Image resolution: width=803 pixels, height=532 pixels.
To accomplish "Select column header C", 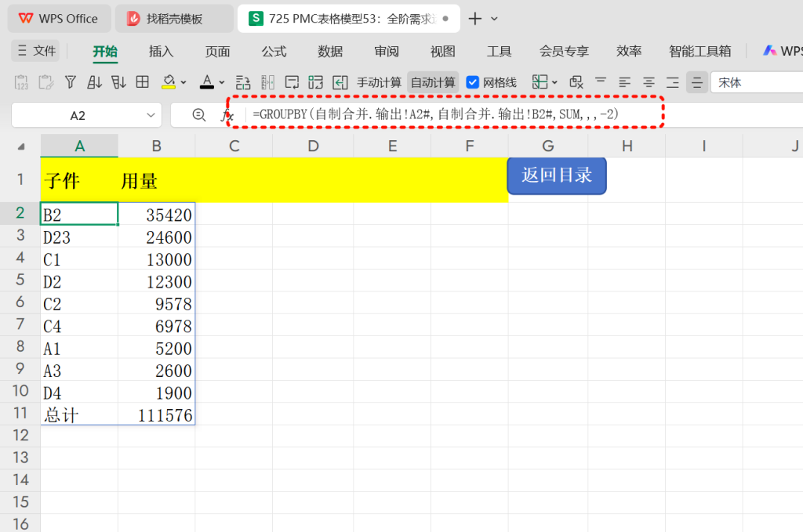I will coord(234,147).
